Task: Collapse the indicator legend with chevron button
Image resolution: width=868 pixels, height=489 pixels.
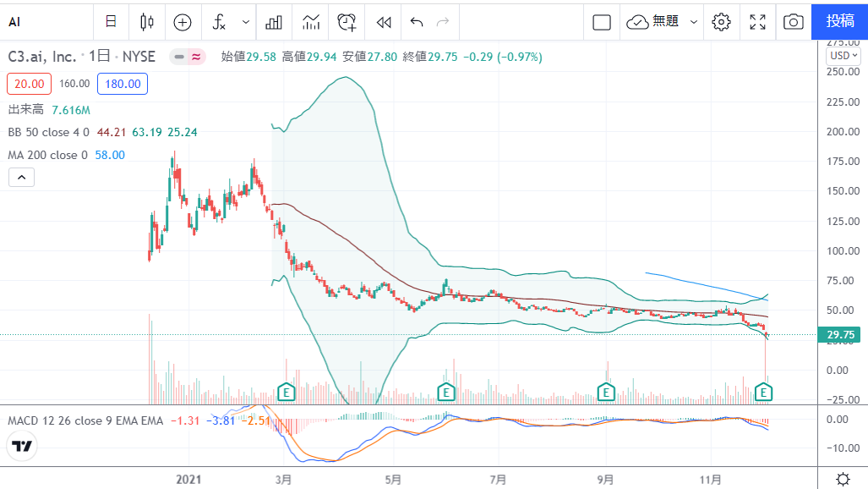Action: point(22,178)
